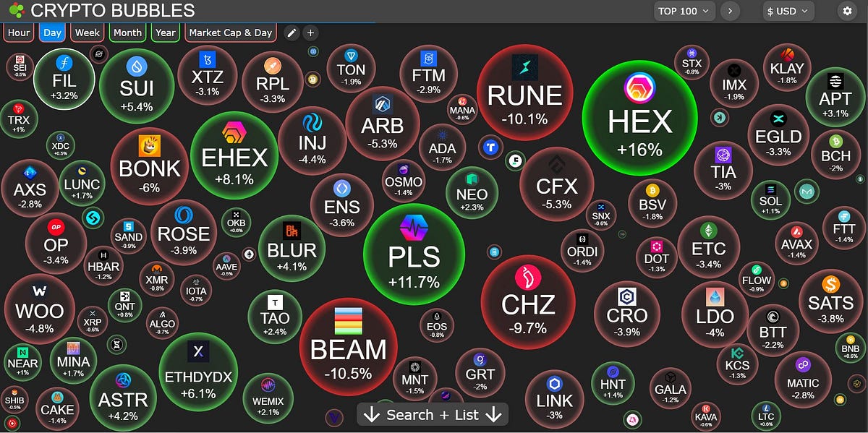
Task: Select the SATS bubble
Action: 831,301
